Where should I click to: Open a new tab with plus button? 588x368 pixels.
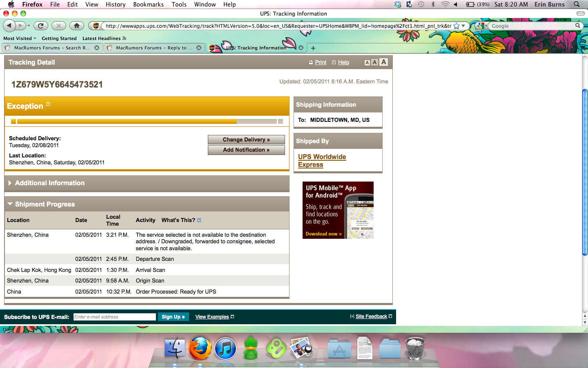point(313,48)
